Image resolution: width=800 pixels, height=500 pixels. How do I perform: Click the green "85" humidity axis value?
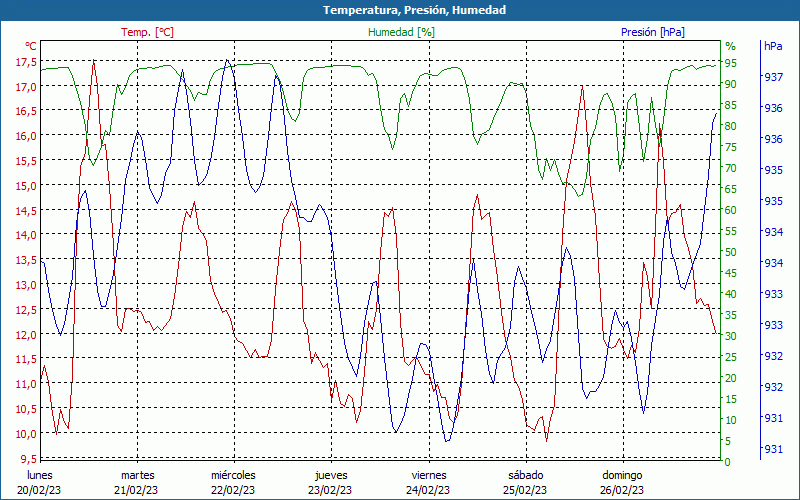pos(731,105)
